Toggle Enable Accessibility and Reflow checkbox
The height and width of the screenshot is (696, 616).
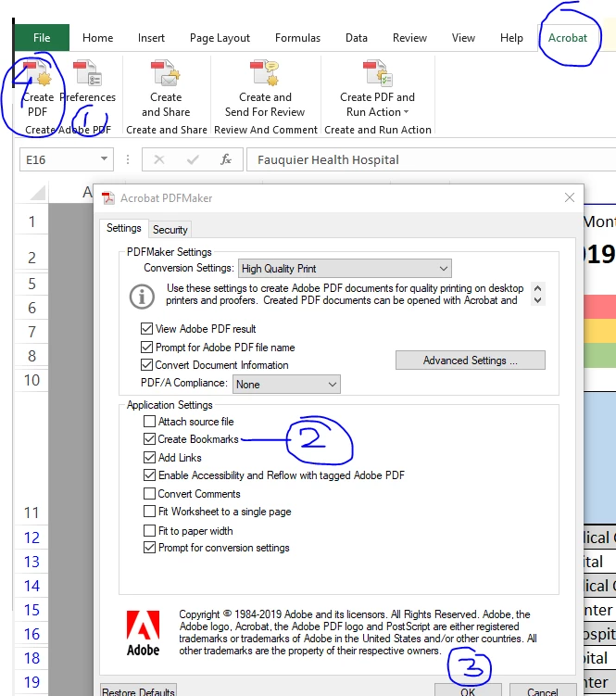pos(149,475)
